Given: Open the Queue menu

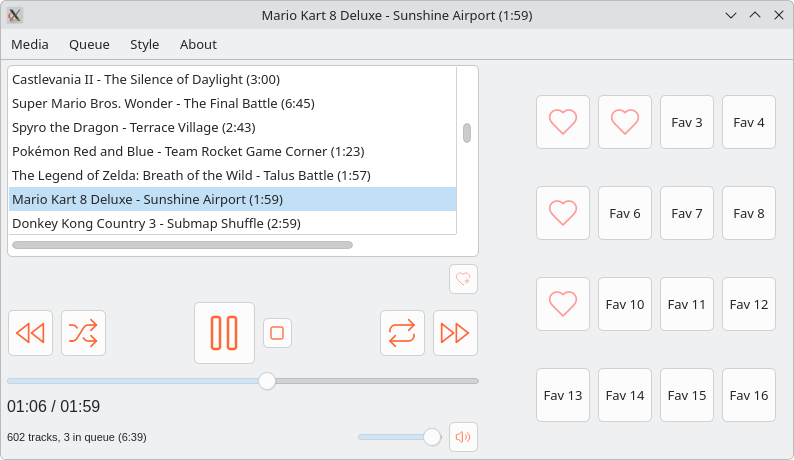Looking at the screenshot, I should [x=89, y=44].
